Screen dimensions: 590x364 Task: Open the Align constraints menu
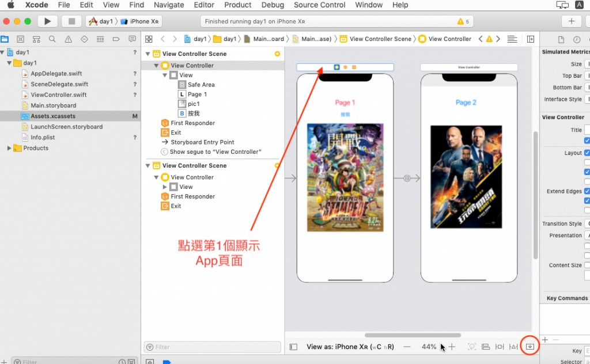[x=486, y=347]
